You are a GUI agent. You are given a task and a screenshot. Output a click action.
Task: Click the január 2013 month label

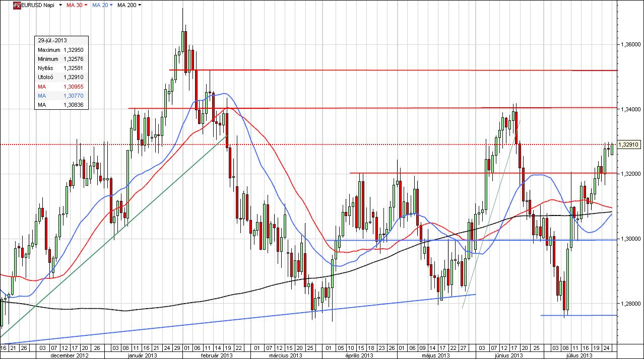(143, 355)
